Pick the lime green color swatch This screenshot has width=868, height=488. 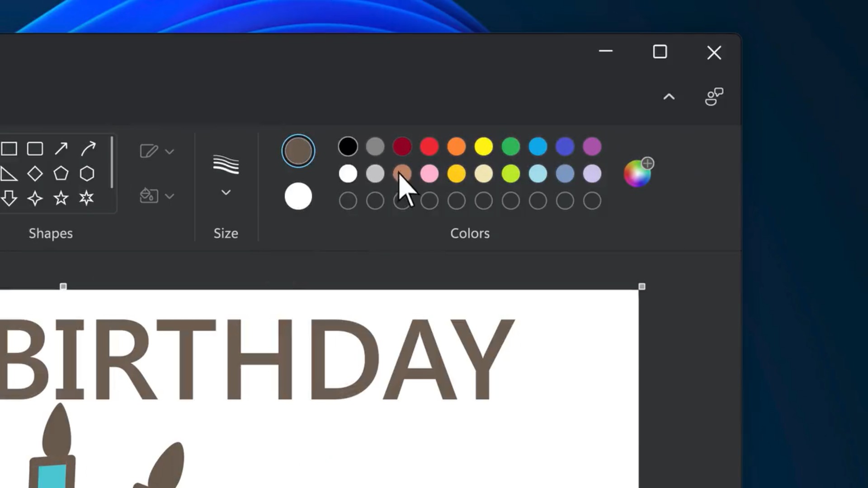[x=511, y=174]
